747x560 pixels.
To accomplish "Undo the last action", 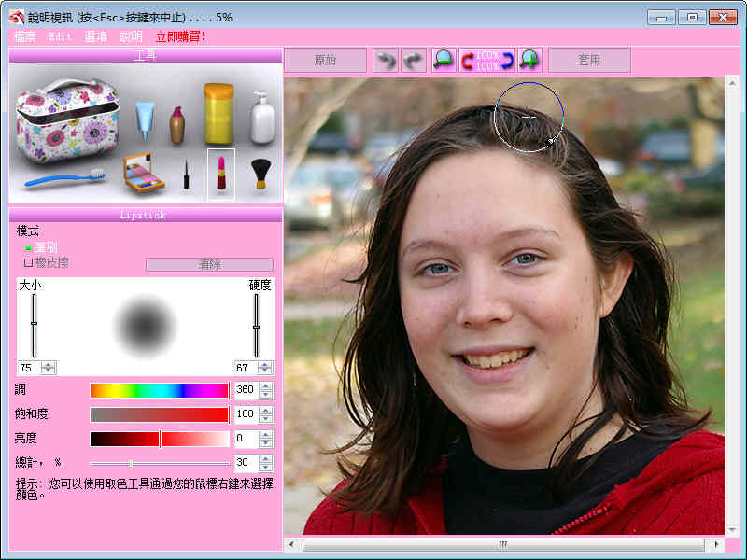I will 386,61.
